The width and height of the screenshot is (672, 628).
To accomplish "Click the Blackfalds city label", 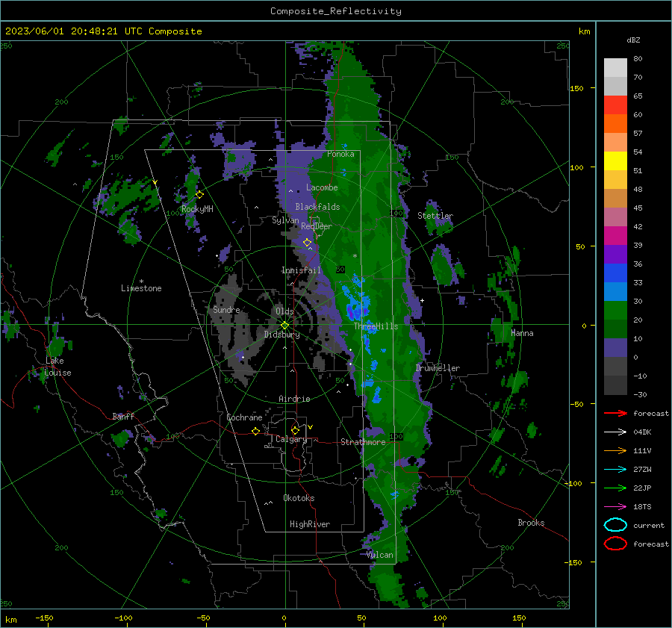I will [x=317, y=207].
